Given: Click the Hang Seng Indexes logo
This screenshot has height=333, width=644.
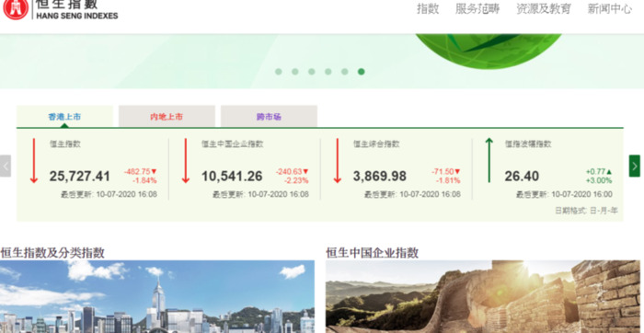Looking at the screenshot, I should 61,9.
